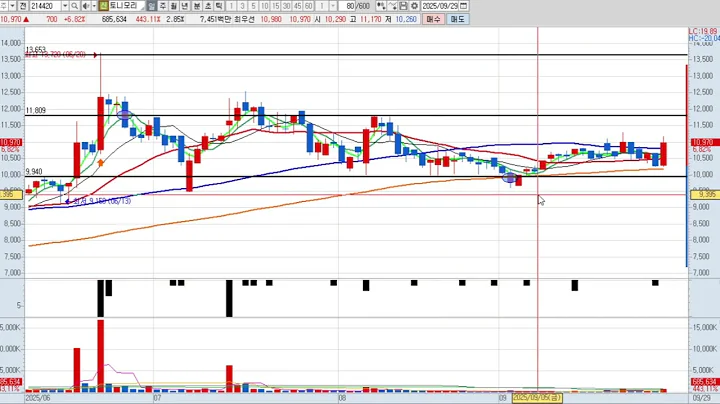
Task: Choose the 30 interval button
Action: [287, 6]
